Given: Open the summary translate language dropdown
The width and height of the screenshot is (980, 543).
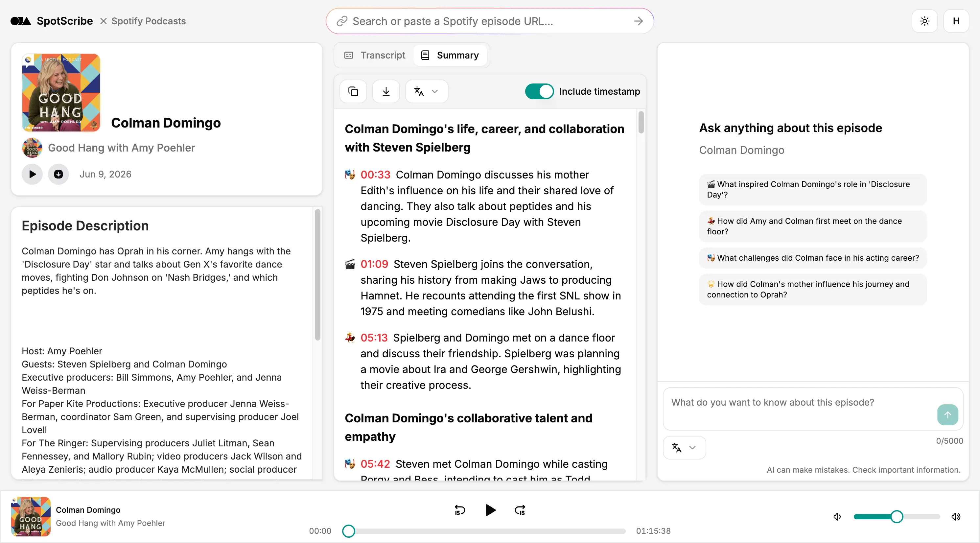Looking at the screenshot, I should point(427,91).
